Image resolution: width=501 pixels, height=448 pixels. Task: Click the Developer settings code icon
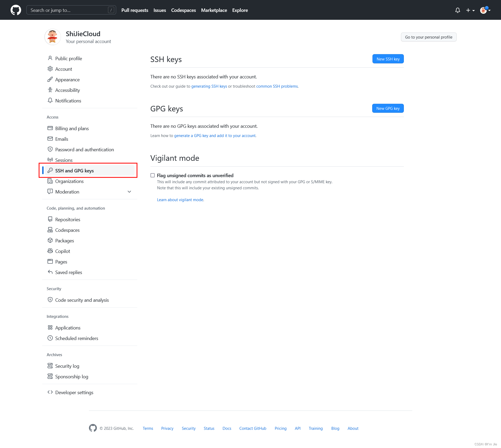coord(50,392)
